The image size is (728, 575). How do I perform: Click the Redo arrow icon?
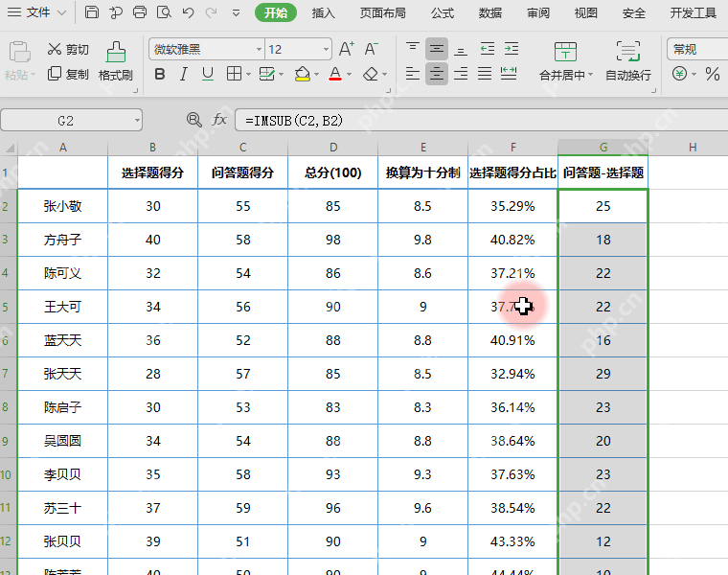tap(212, 12)
